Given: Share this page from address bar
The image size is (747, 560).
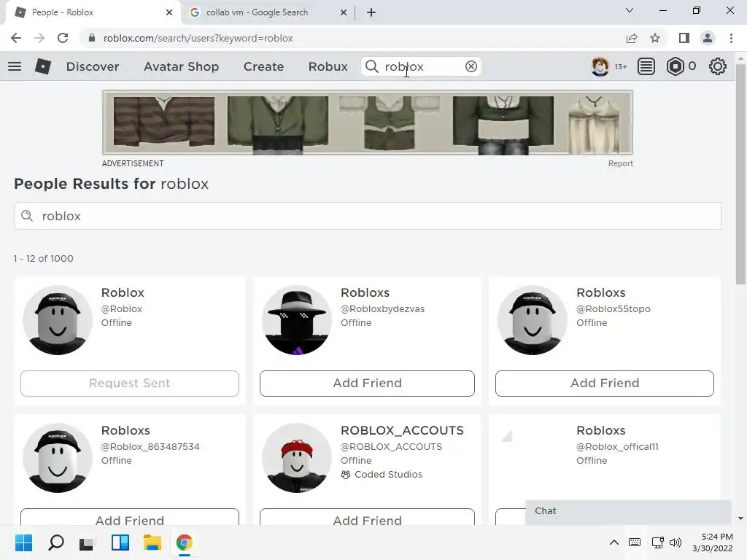Looking at the screenshot, I should [632, 38].
